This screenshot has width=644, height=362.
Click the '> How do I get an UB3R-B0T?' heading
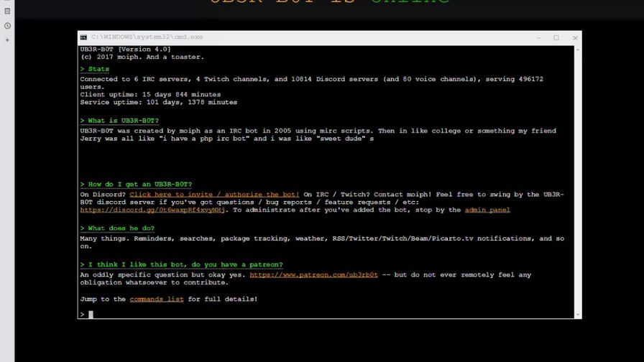136,185
